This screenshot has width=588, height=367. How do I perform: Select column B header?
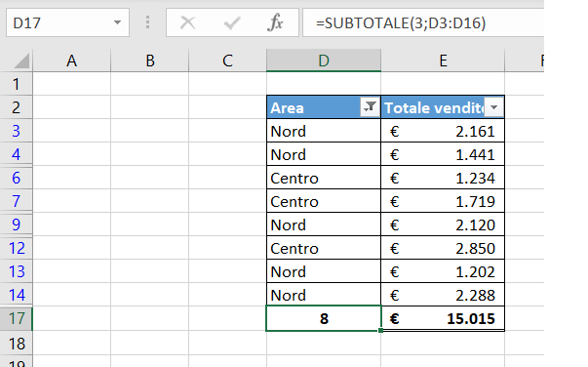tap(150, 61)
